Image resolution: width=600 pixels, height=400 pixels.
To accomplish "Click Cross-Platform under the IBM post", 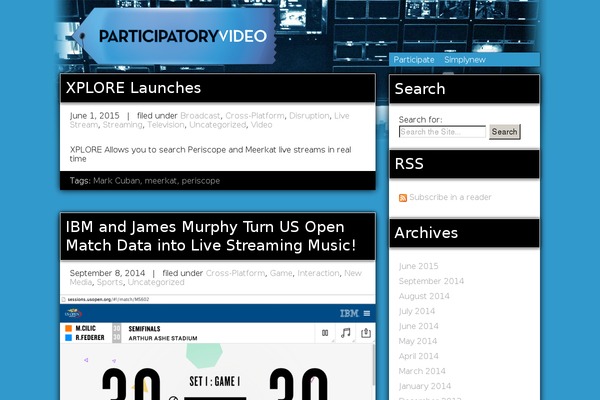I will pyautogui.click(x=235, y=273).
